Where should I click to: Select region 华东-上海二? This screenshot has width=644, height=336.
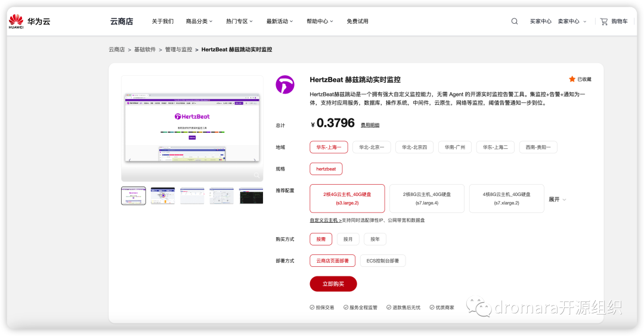[496, 147]
